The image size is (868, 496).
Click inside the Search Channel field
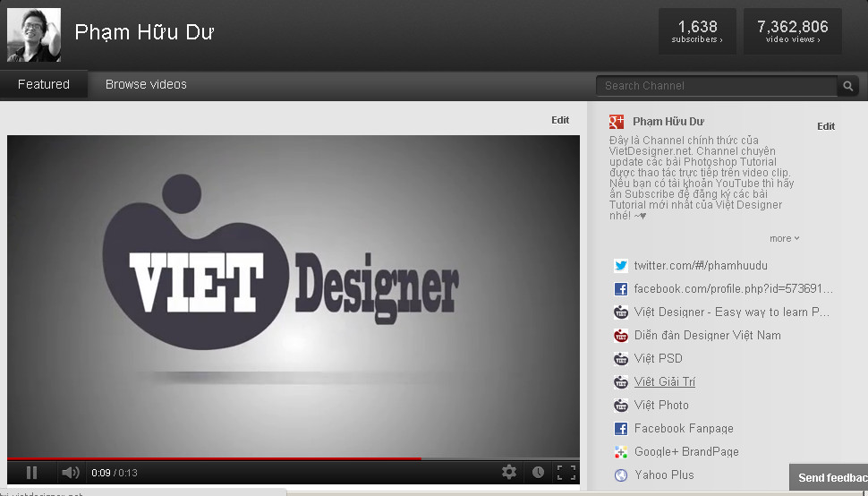pyautogui.click(x=717, y=86)
